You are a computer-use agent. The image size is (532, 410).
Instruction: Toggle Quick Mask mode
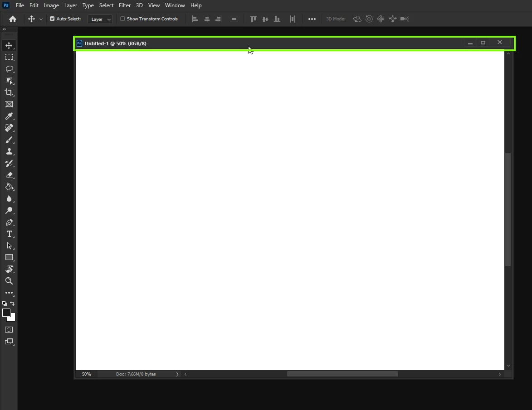click(9, 330)
